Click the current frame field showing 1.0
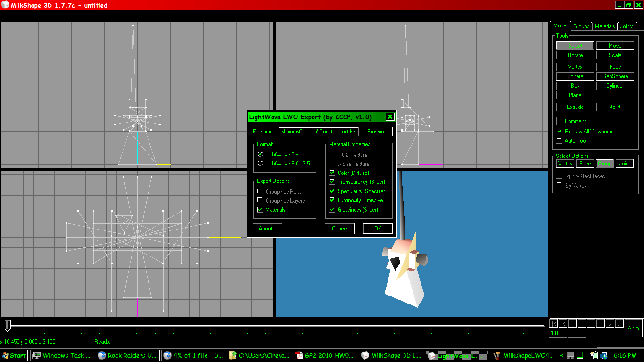 click(x=559, y=333)
